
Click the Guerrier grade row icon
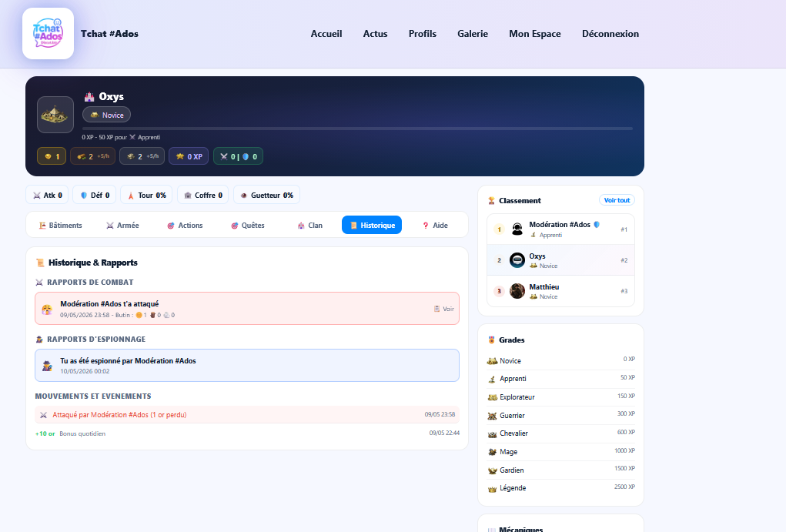coord(492,416)
